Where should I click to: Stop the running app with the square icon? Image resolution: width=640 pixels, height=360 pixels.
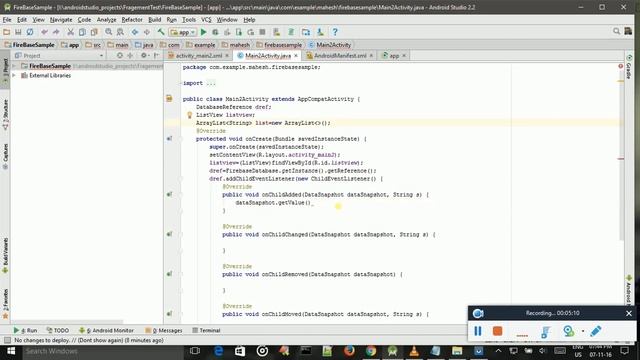(x=262, y=32)
